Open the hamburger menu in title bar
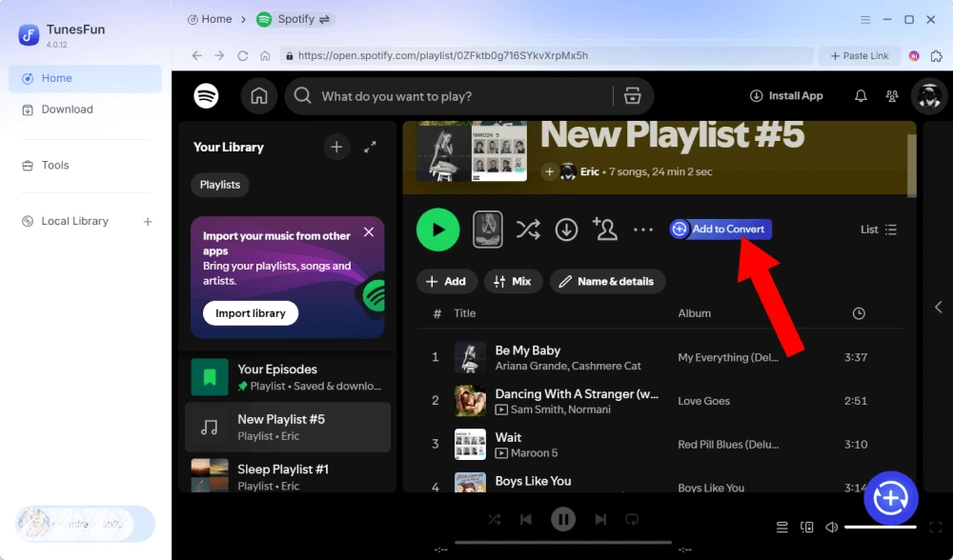The width and height of the screenshot is (953, 560). pyautogui.click(x=865, y=19)
